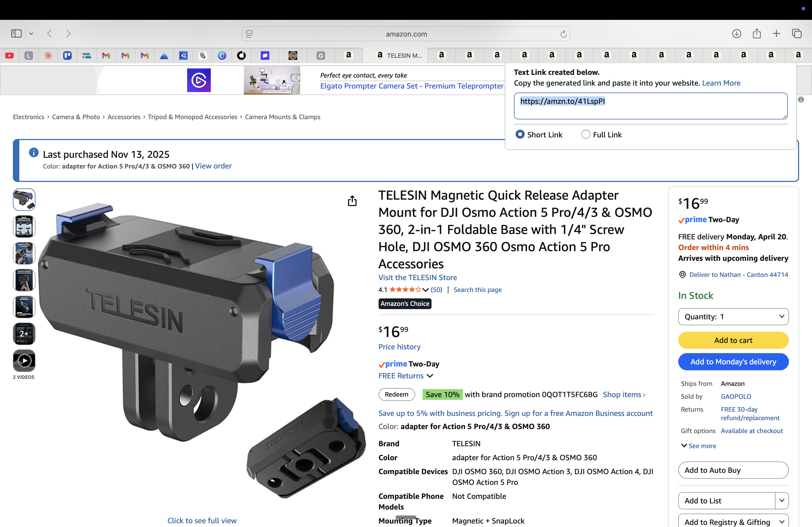Click Search this page link
The image size is (812, 527).
pyautogui.click(x=477, y=290)
